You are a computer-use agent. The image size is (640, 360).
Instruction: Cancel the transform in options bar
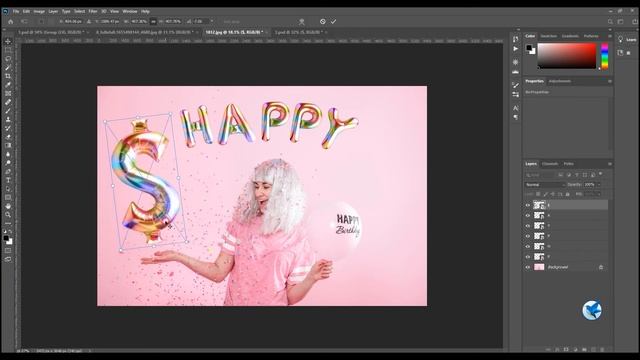(x=322, y=22)
